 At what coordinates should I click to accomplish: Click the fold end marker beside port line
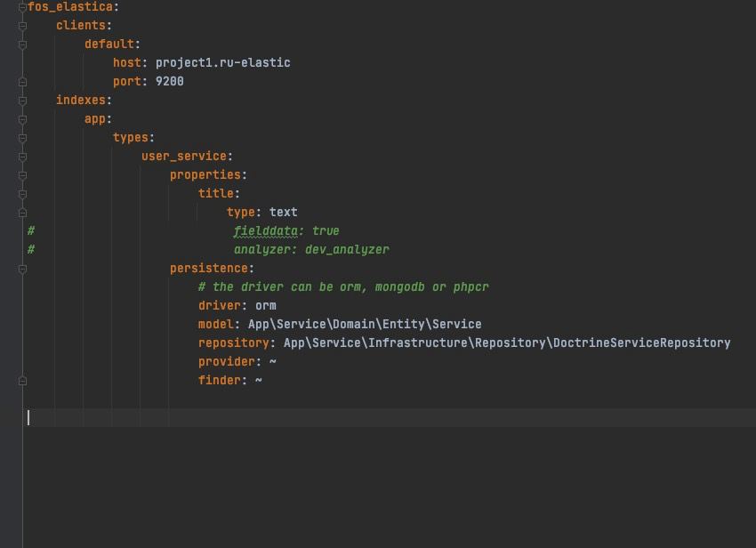tap(22, 82)
